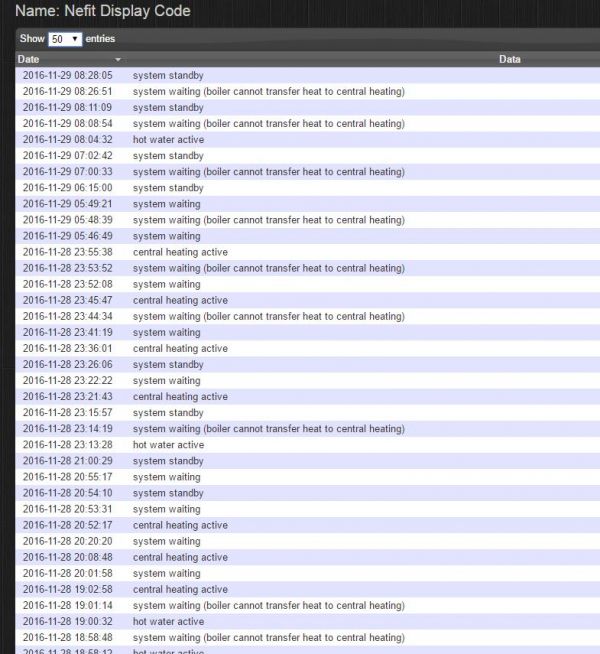Select date 2016-11-28 20:20:20
This screenshot has height=654, width=600.
[68, 541]
